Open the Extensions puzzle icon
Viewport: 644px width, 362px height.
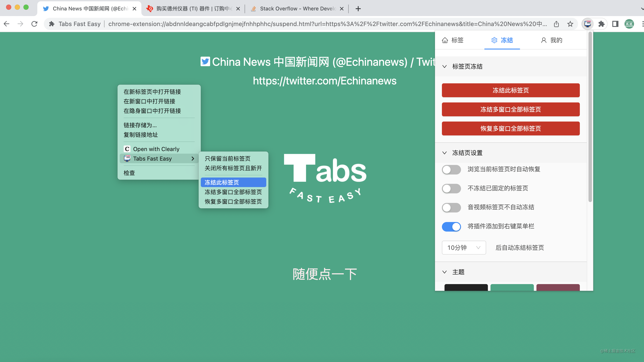(601, 24)
